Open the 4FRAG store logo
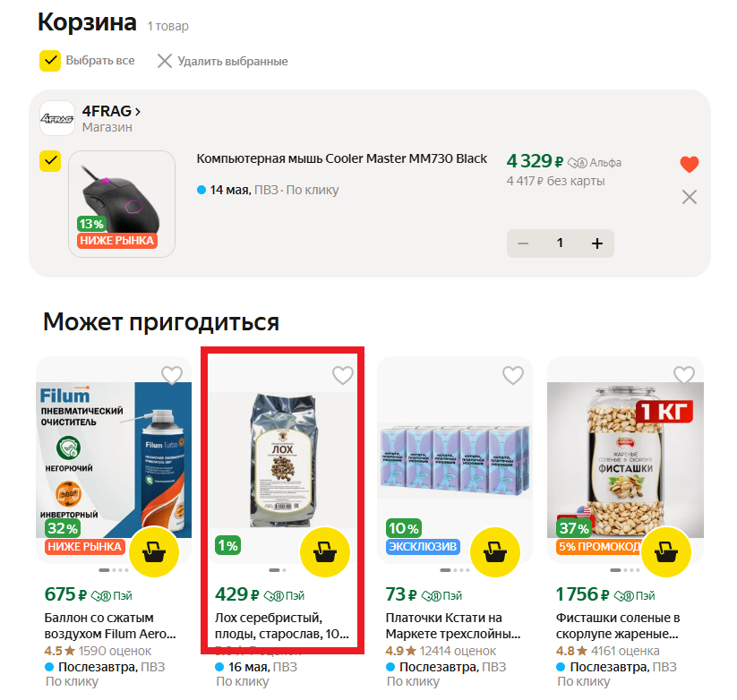Image resolution: width=737 pixels, height=700 pixels. (x=57, y=118)
